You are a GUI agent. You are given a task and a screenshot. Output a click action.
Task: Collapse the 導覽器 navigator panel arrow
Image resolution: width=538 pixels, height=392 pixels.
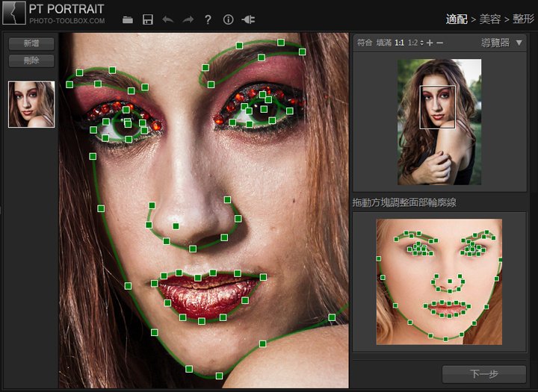(x=519, y=43)
